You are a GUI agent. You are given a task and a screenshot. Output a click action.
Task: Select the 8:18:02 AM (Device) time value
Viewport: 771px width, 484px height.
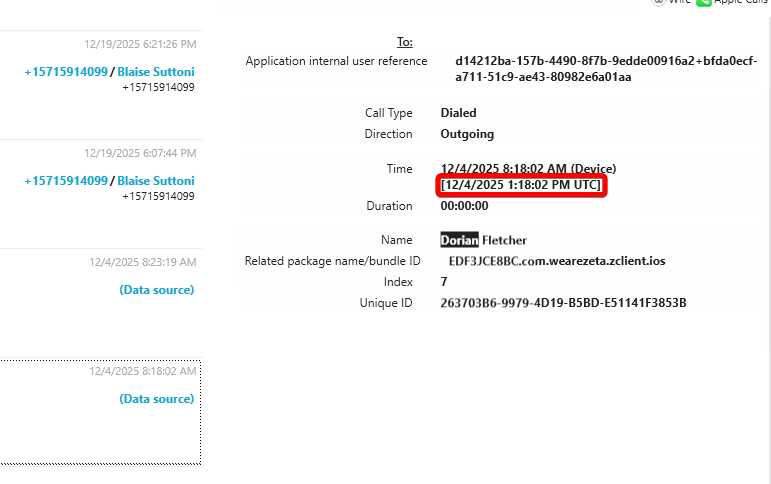528,169
